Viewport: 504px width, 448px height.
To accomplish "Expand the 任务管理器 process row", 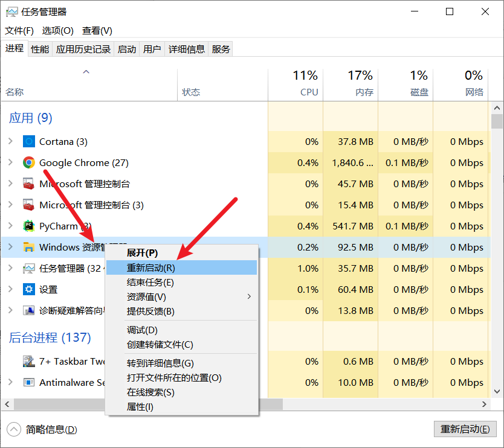I will click(x=10, y=269).
